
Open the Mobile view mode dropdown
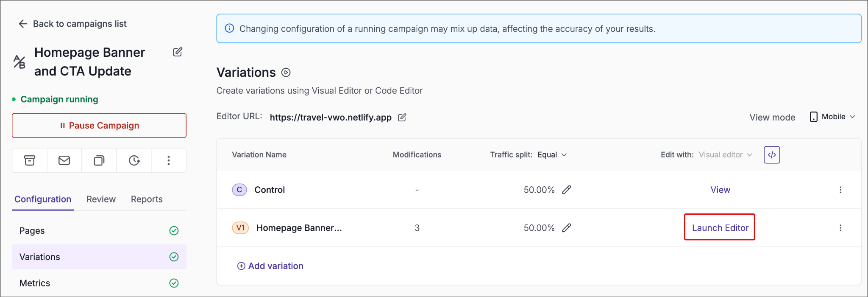click(x=832, y=117)
